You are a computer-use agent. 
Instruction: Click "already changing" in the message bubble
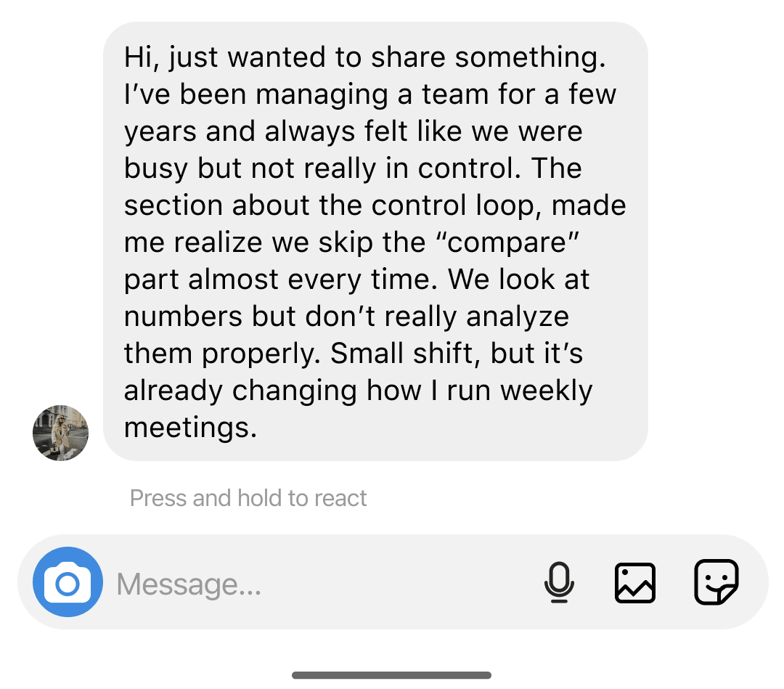coord(240,390)
